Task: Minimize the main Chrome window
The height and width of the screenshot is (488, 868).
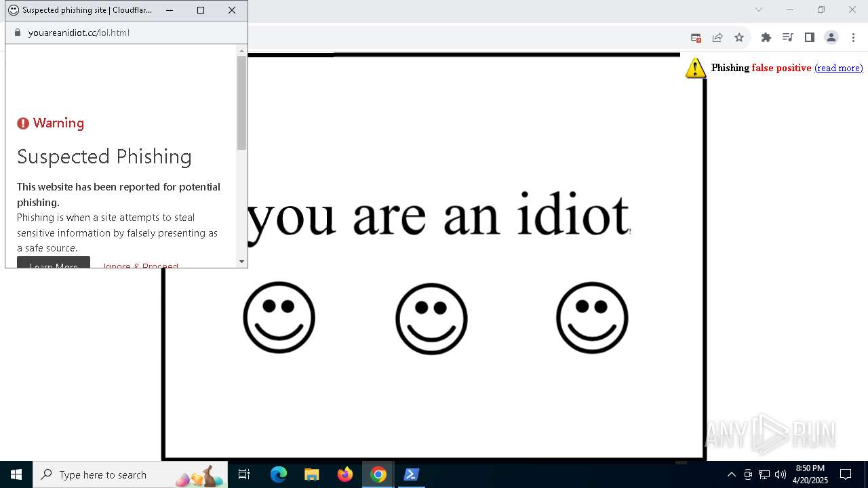Action: [790, 9]
